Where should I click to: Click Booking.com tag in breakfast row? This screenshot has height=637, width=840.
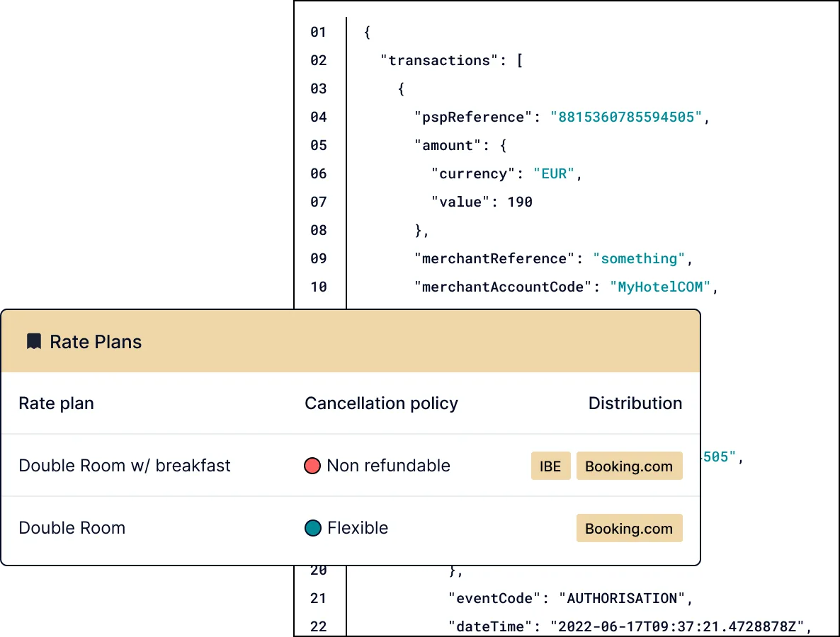[x=630, y=466]
